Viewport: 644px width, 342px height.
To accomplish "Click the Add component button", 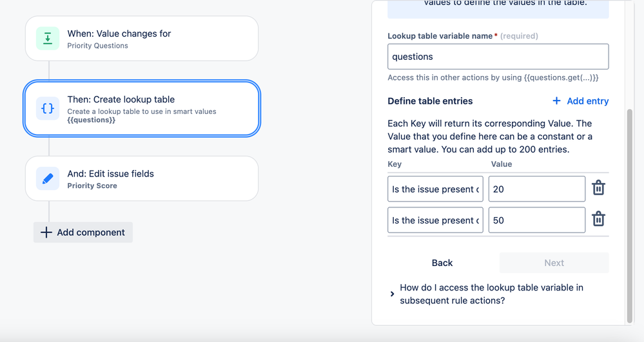I will click(83, 233).
